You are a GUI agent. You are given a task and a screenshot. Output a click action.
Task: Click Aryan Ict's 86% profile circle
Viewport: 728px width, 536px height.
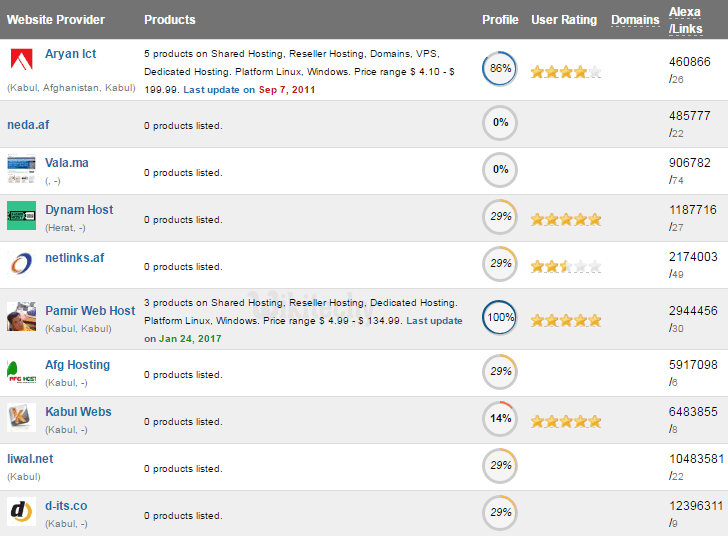coord(500,69)
